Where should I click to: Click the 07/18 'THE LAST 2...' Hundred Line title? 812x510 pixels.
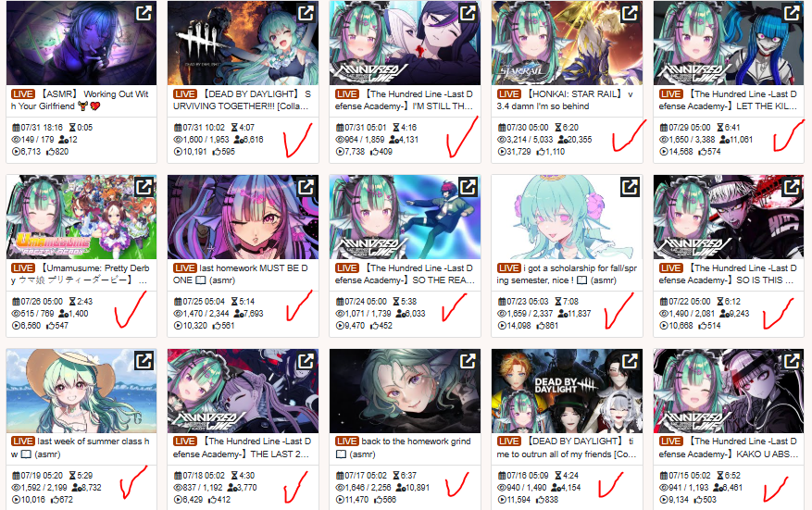click(243, 448)
